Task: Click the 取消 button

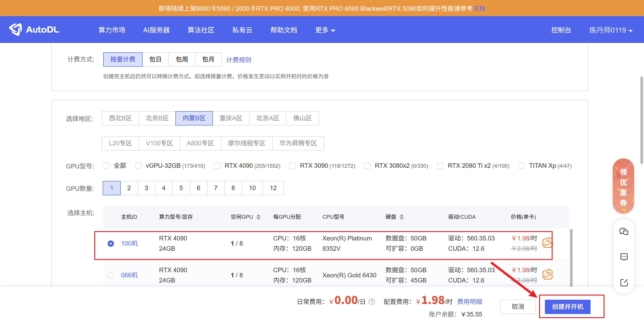Action: tap(518, 306)
